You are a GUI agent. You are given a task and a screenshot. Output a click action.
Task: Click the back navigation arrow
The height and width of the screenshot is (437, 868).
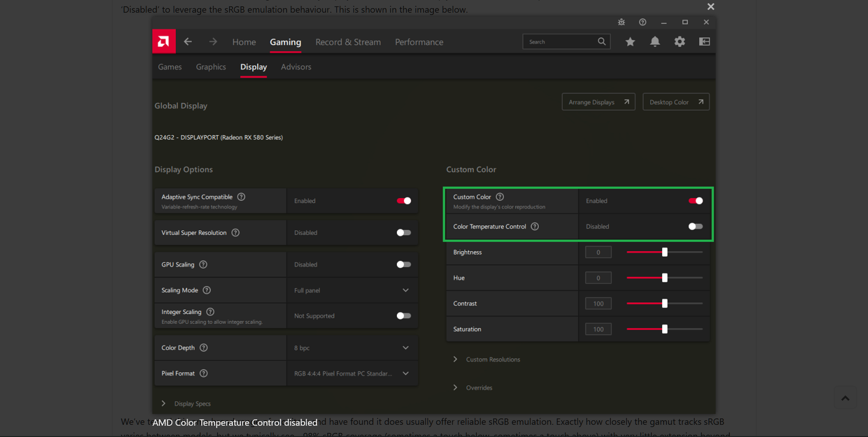[188, 41]
